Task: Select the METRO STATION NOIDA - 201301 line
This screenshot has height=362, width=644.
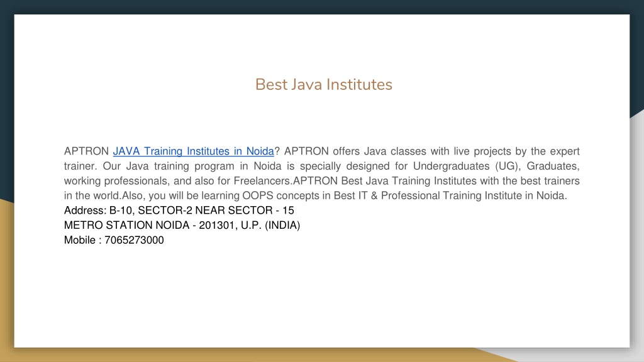Action: coord(182,226)
